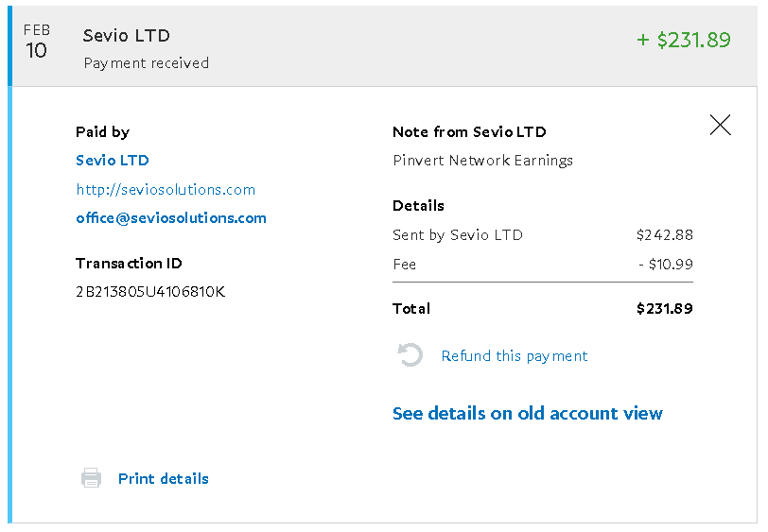Click the Pinvert Network Earnings note

click(482, 161)
